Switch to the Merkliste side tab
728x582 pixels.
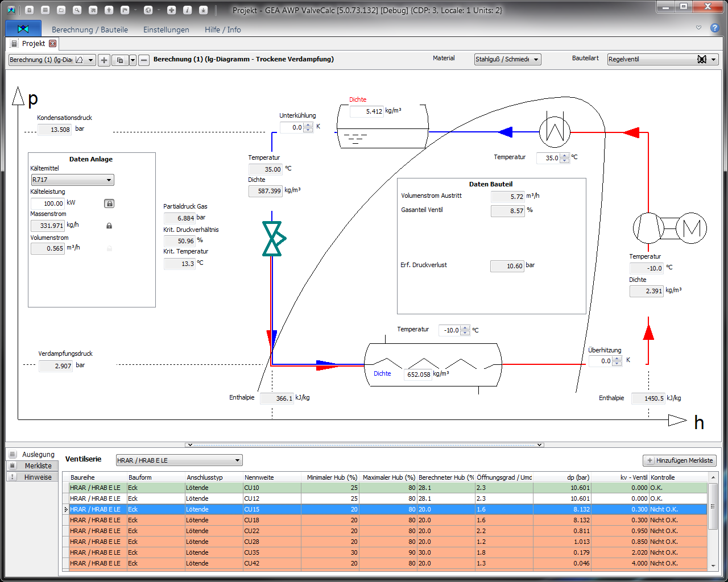[x=32, y=465]
